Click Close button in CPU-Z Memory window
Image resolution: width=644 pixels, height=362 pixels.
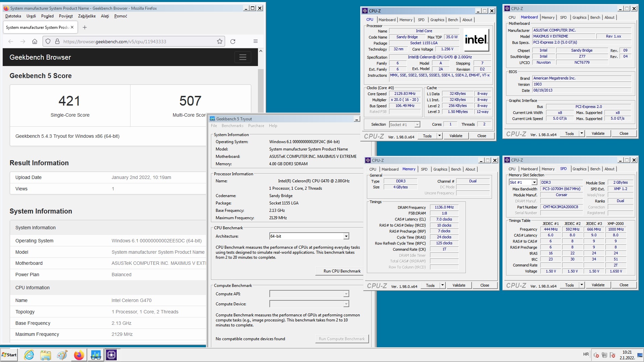485,285
